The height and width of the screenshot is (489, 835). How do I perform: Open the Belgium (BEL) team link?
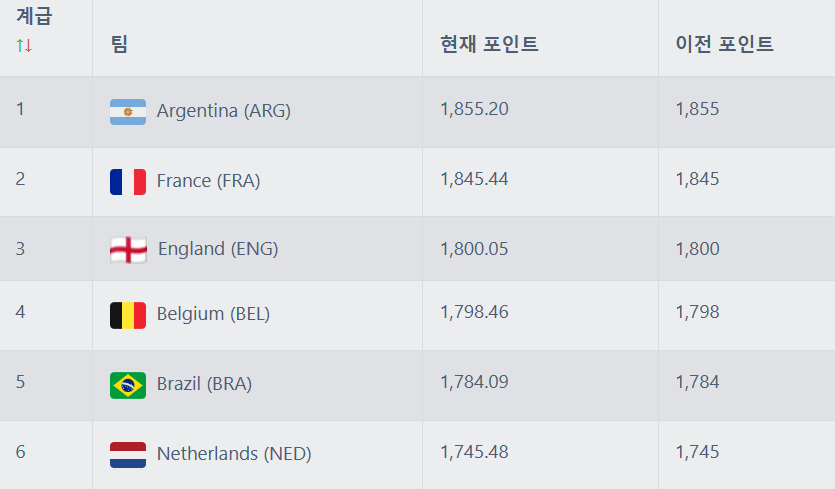coord(213,314)
